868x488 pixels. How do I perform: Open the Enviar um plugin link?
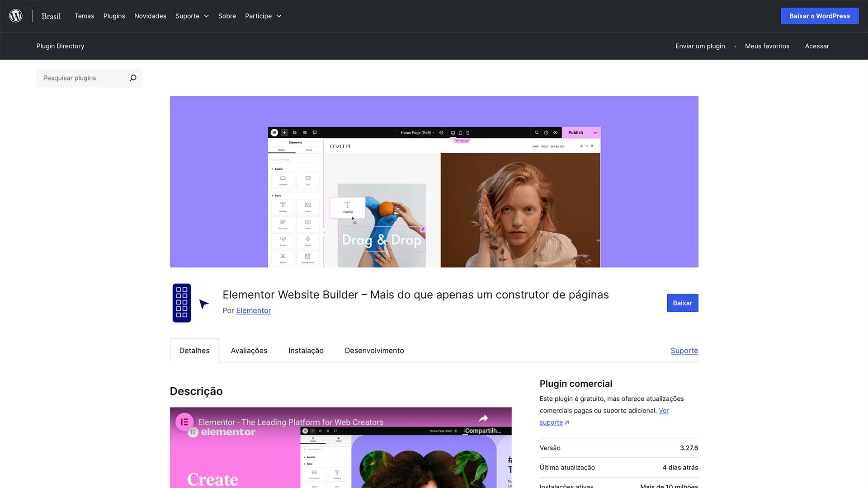(700, 46)
